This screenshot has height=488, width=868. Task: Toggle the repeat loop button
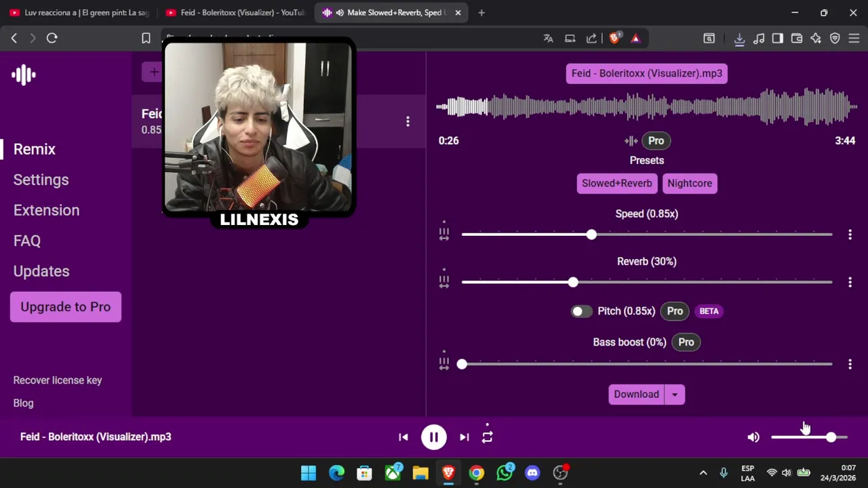(488, 437)
